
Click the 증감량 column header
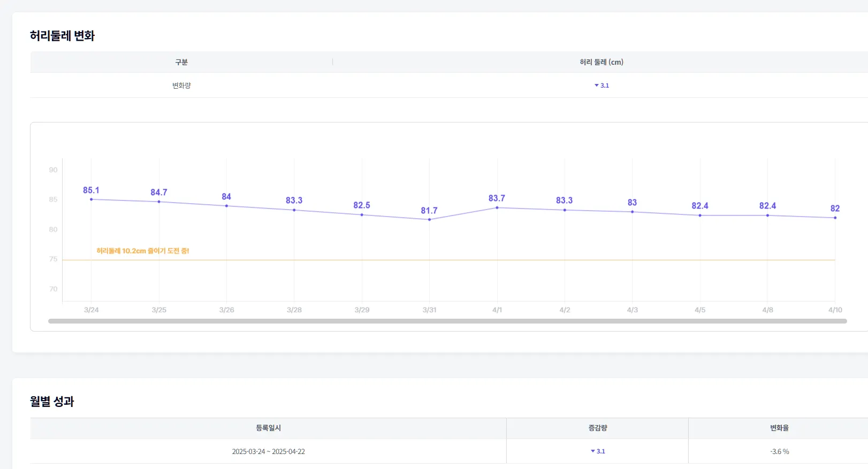click(x=598, y=428)
